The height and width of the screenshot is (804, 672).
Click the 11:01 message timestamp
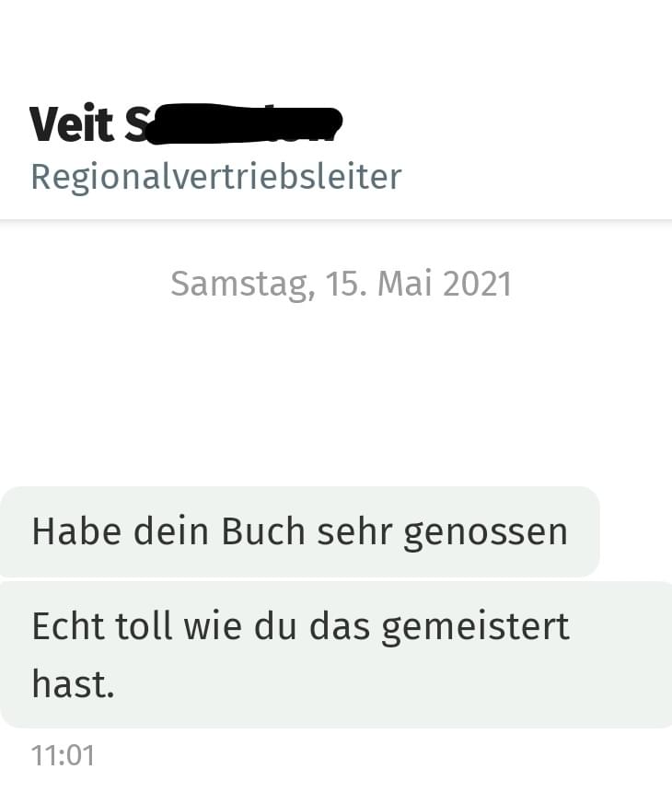tap(63, 756)
